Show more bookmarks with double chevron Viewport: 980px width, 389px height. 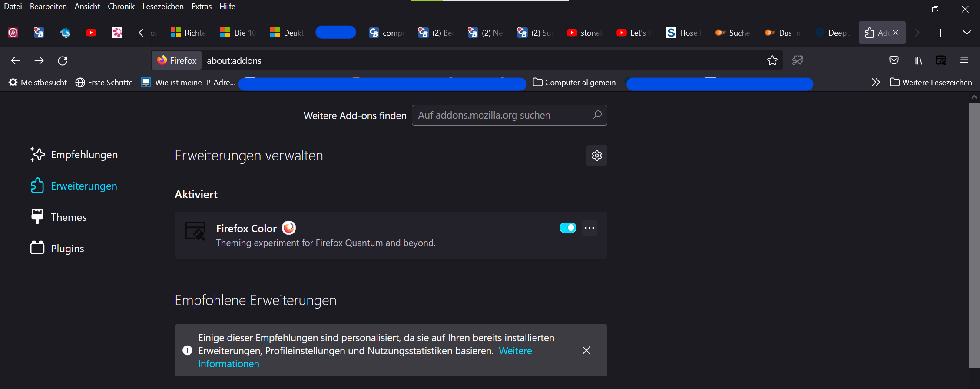coord(876,82)
